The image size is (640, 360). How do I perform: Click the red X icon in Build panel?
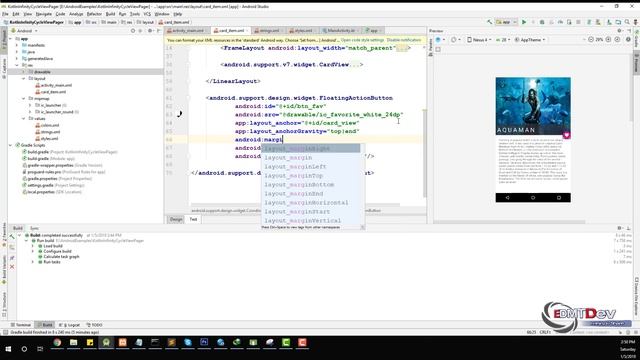click(x=12, y=267)
